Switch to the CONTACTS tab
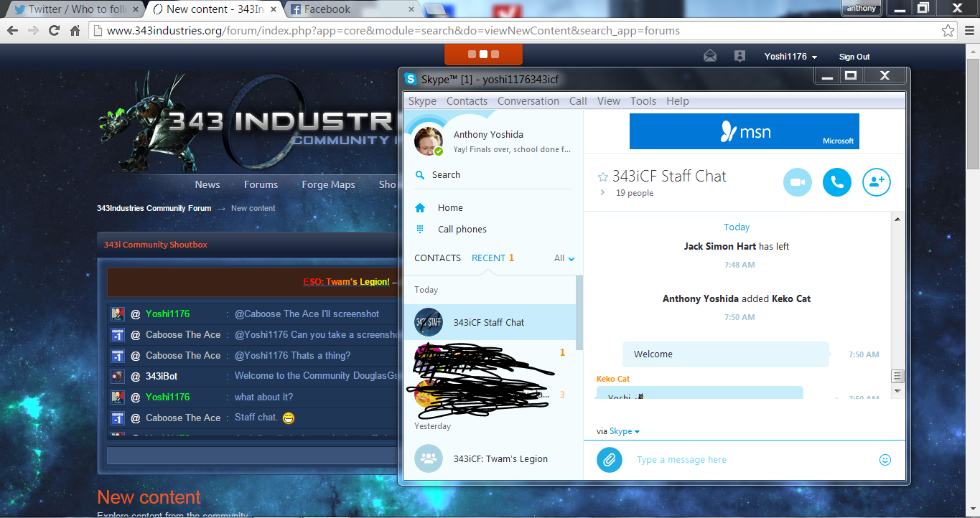The width and height of the screenshot is (980, 518). click(437, 258)
